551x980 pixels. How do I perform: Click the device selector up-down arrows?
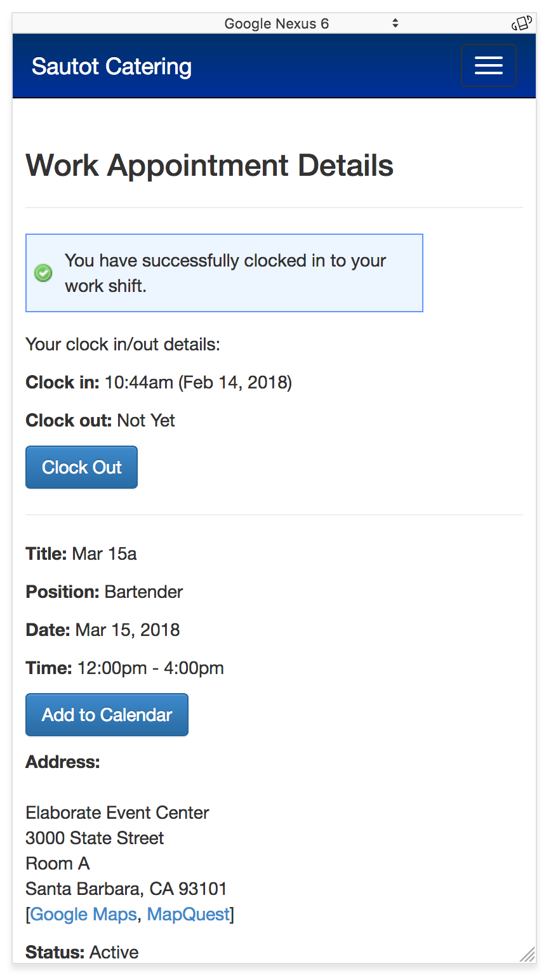395,23
